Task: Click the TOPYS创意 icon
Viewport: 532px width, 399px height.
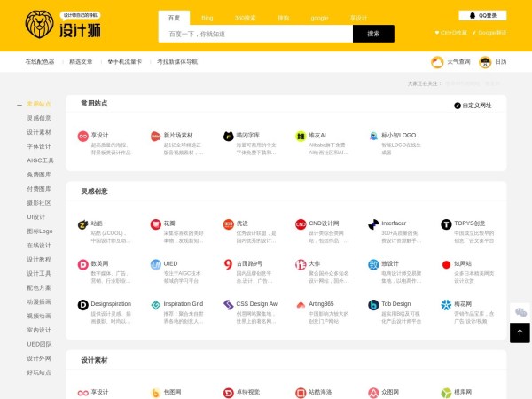Action: point(446,223)
